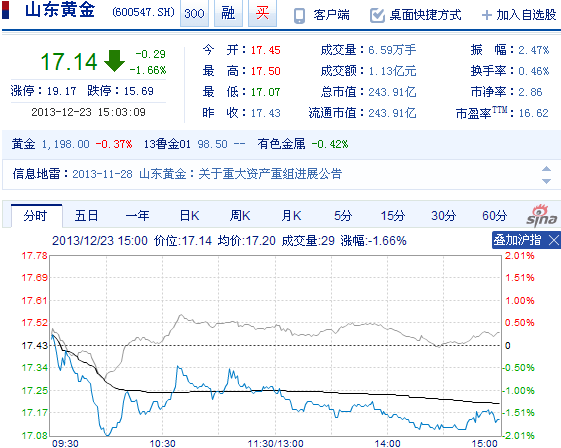Click the timestamp 2013-12-23 15:03:09

(x=88, y=112)
